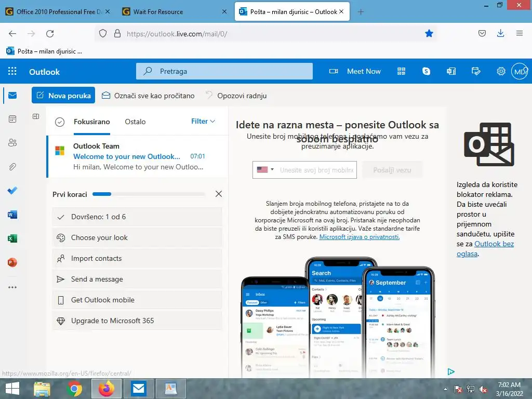This screenshot has width=532, height=399.
Task: Select all messages with the circle checkbox
Action: pos(60,122)
